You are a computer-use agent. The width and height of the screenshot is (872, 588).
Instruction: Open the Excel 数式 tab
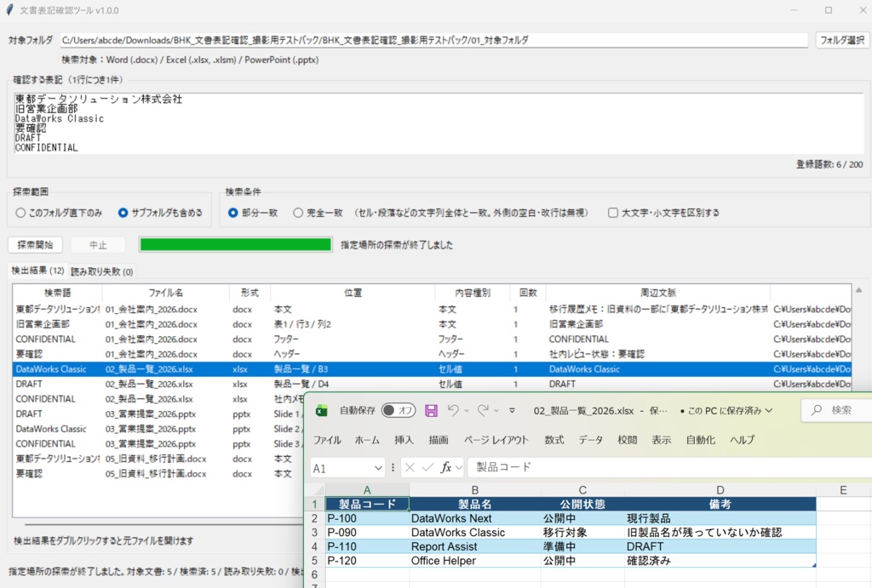[554, 440]
